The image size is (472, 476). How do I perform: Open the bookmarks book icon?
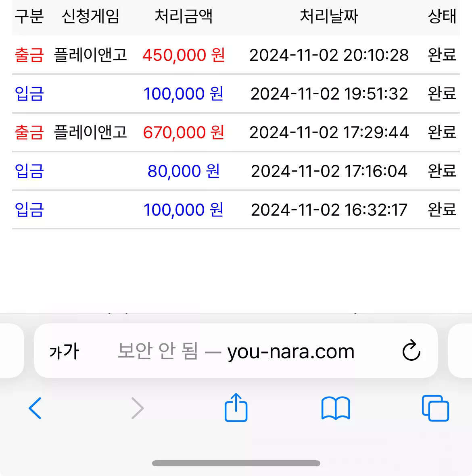click(336, 408)
